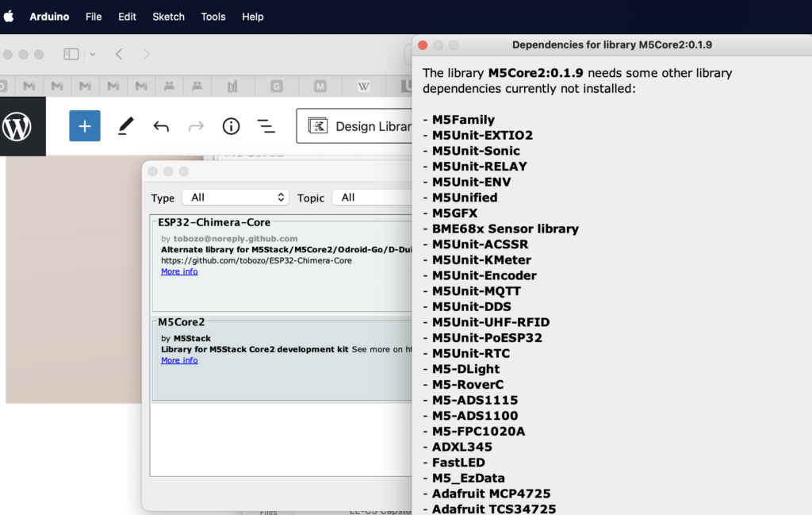Click the Redo arrow in WordPress editor

197,126
